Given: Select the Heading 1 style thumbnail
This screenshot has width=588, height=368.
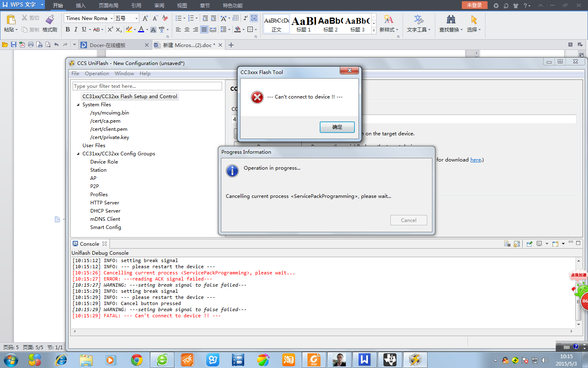Looking at the screenshot, I should [x=303, y=24].
